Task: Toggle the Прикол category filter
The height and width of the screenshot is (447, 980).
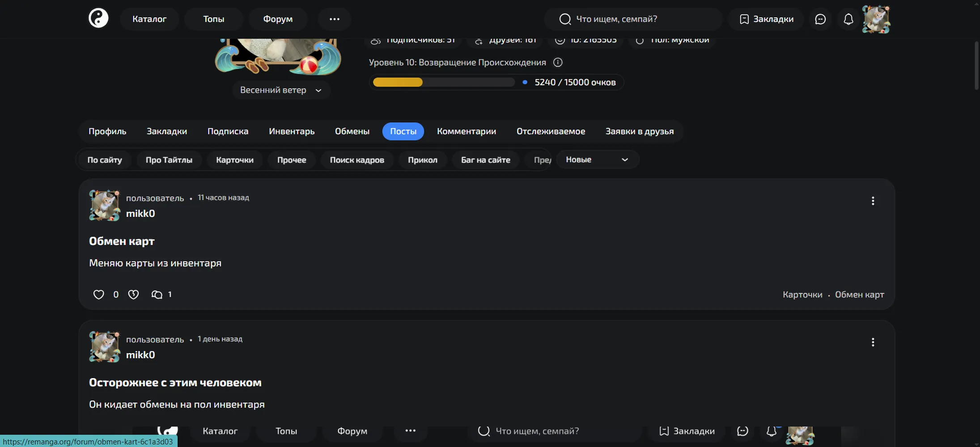Action: click(423, 160)
